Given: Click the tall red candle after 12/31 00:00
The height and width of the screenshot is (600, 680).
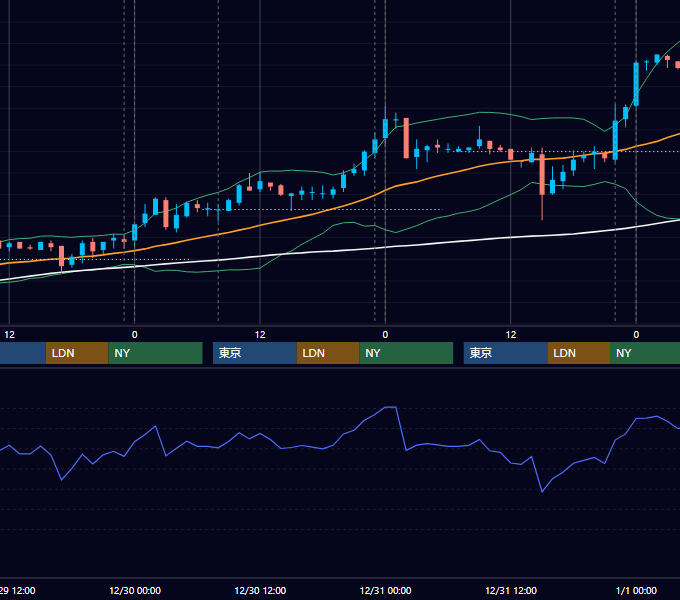Looking at the screenshot, I should pos(406,138).
